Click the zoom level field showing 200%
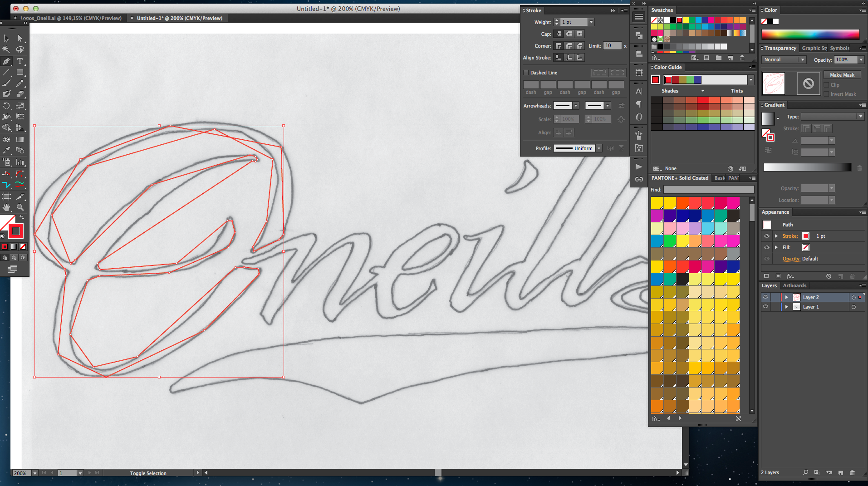The height and width of the screenshot is (486, 868). [x=21, y=473]
